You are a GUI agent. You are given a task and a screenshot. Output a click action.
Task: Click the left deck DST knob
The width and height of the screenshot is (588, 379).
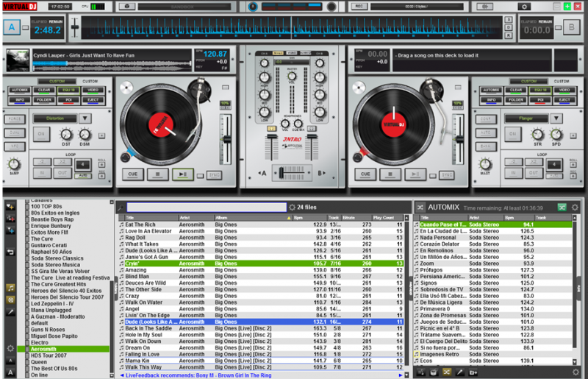coord(66,134)
